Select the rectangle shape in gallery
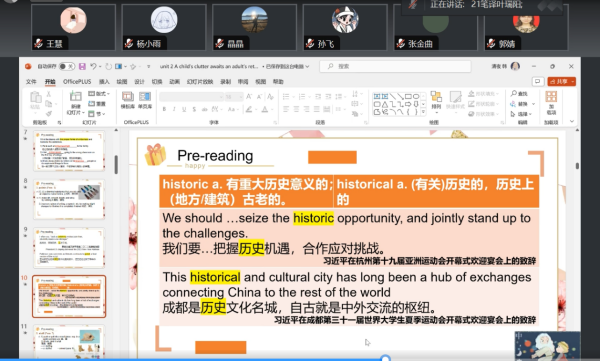 (x=408, y=96)
